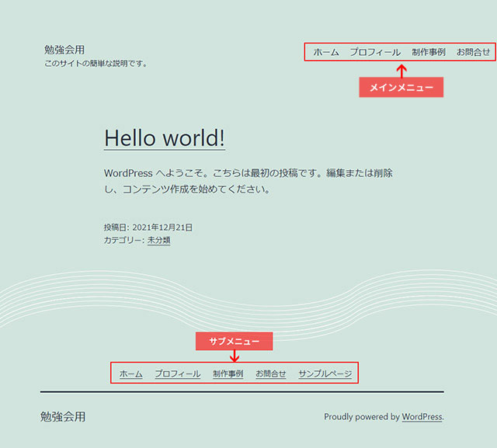Select プロフィール in the footer sub menu
Image resolution: width=497 pixels, height=448 pixels.
[178, 374]
